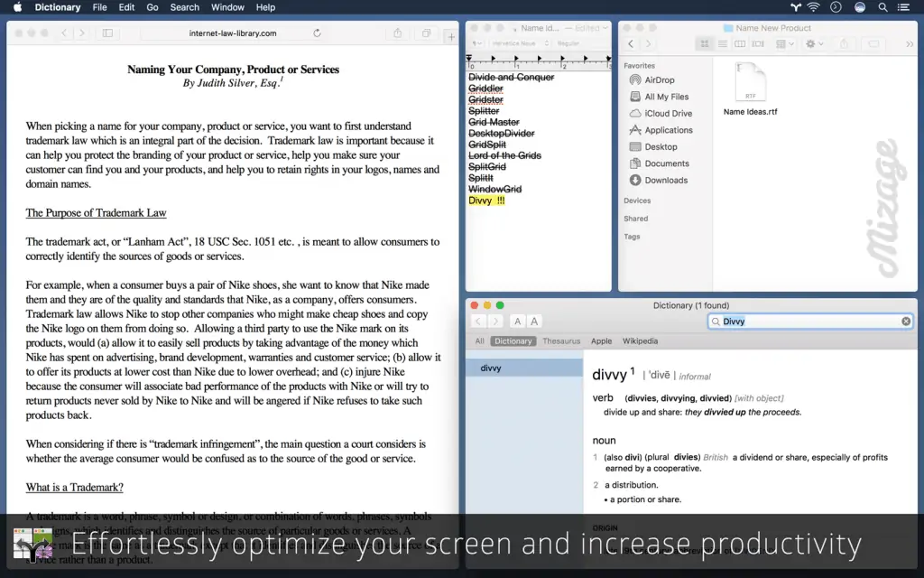Open the Search menu in menu bar
The image size is (924, 578).
pyautogui.click(x=184, y=7)
